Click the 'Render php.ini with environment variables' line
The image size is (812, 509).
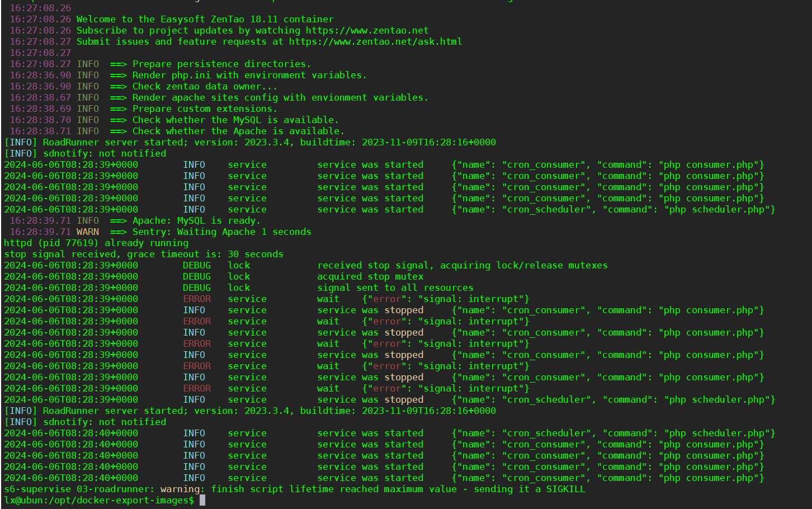click(x=249, y=76)
